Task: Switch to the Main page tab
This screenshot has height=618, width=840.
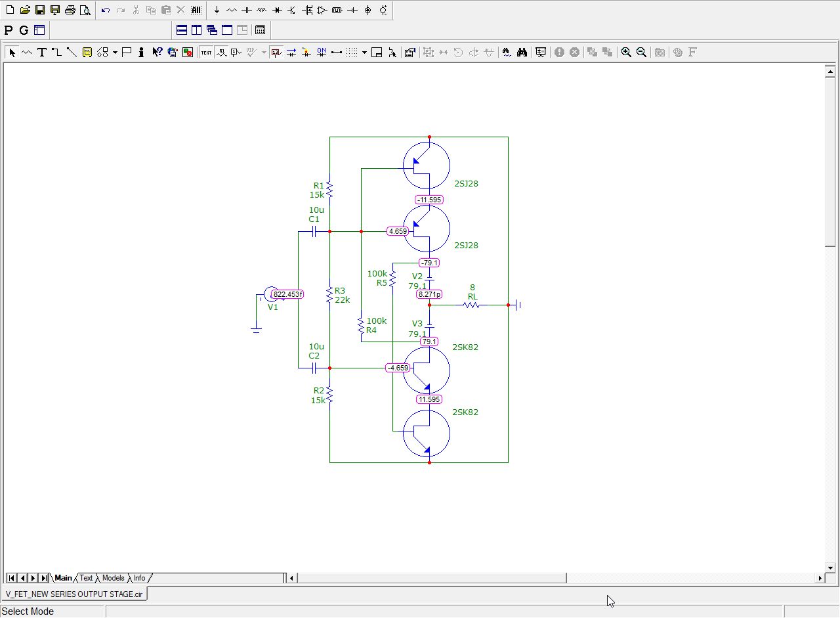Action: point(63,578)
